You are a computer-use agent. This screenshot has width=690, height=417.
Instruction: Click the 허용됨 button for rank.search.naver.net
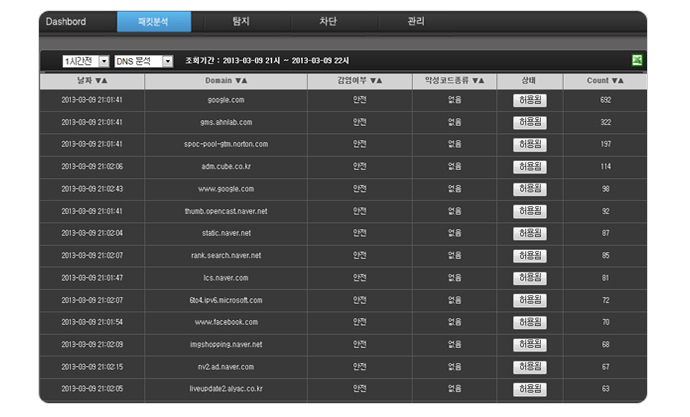coord(530,256)
